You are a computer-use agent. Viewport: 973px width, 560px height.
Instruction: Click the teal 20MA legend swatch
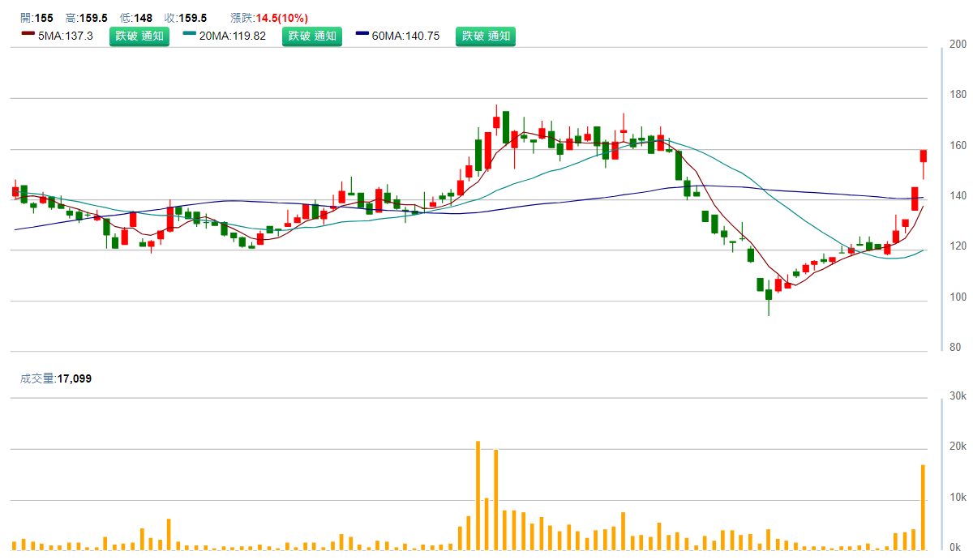pos(189,34)
